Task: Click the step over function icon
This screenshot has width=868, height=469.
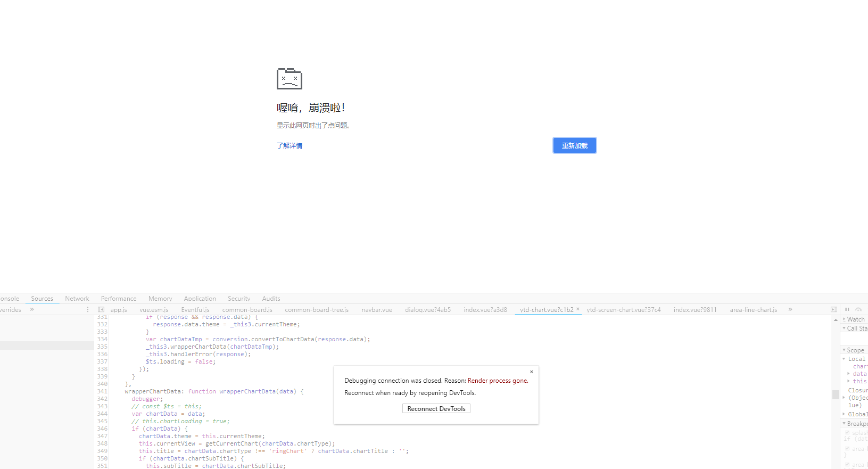Action: click(858, 309)
